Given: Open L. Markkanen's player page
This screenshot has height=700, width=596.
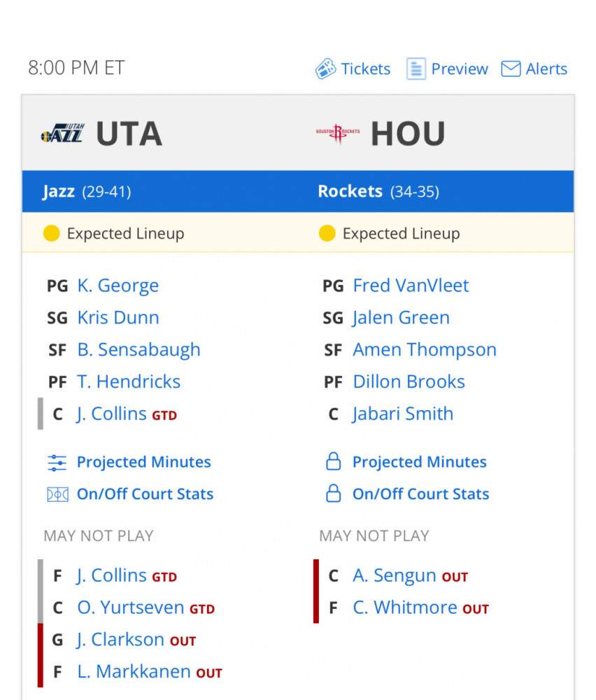Looking at the screenshot, I should 134,672.
